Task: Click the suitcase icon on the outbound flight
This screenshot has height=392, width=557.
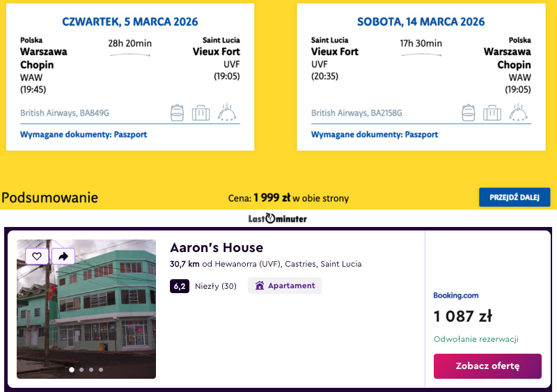Action: pos(201,112)
